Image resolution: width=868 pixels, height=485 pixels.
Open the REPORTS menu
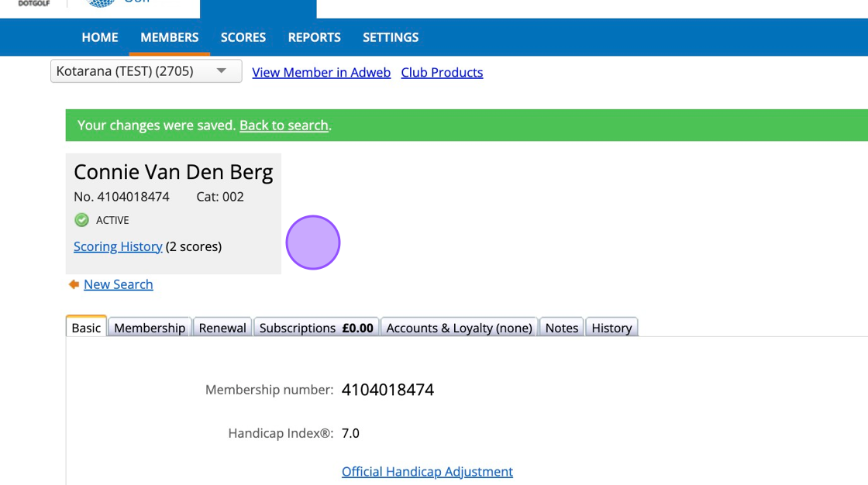tap(314, 37)
